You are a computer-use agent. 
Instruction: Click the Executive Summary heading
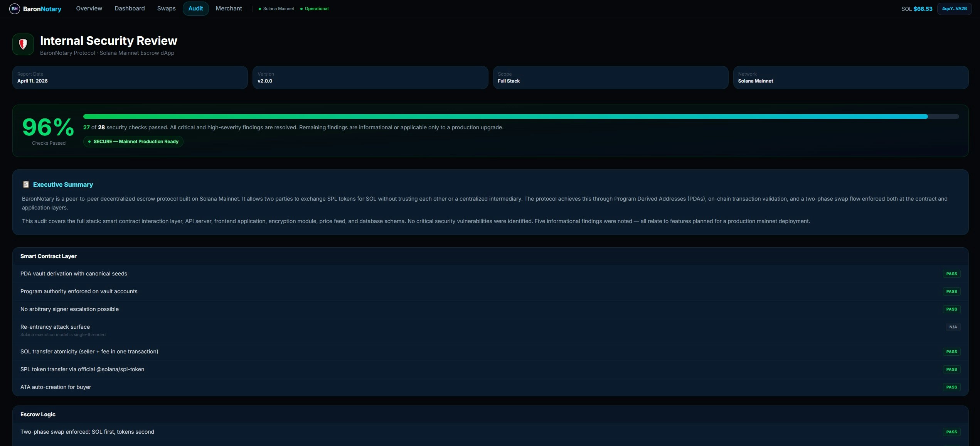(63, 184)
